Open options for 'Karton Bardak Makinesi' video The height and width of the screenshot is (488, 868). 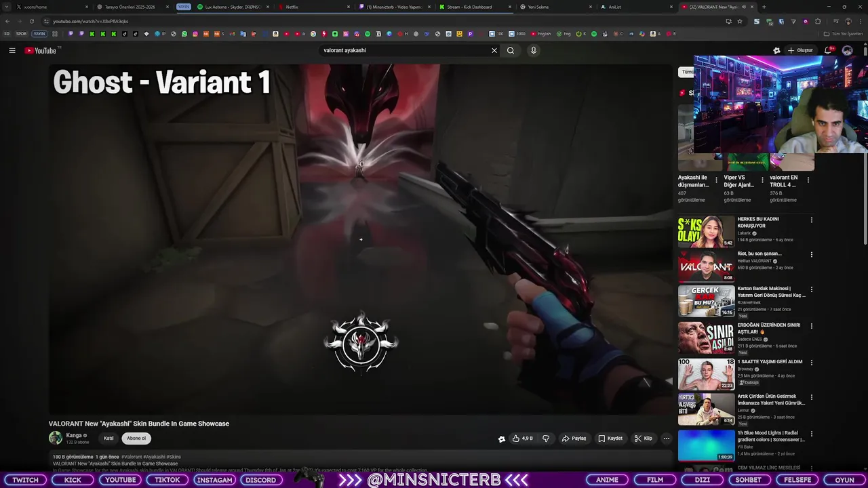coord(811,289)
